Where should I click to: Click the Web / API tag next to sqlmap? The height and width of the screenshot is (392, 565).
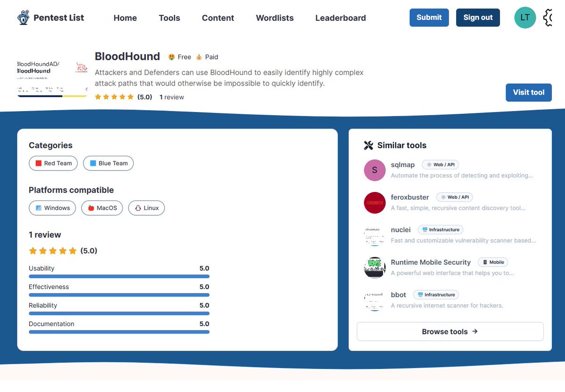(441, 165)
